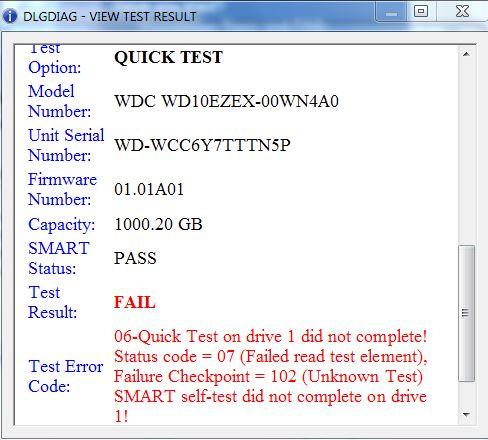Close the DLGDIAG test result window
This screenshot has width=488, height=440.
click(462, 12)
